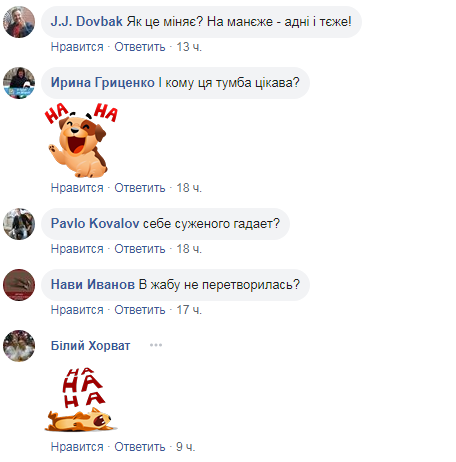Open the three-dots menu beside Білий Хорват

pyautogui.click(x=156, y=345)
